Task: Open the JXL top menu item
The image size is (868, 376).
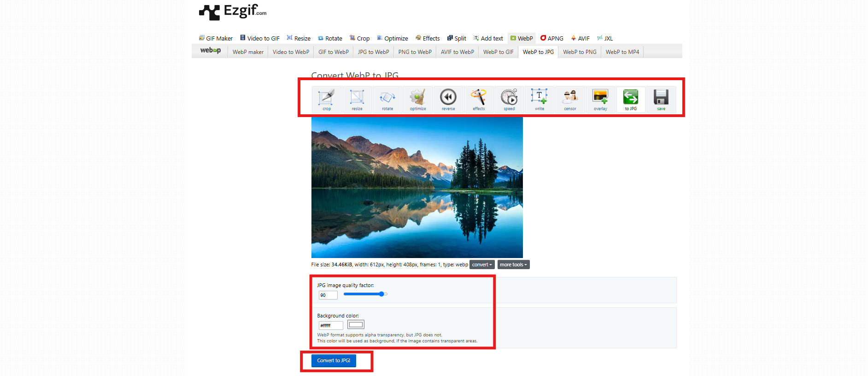Action: pos(605,38)
